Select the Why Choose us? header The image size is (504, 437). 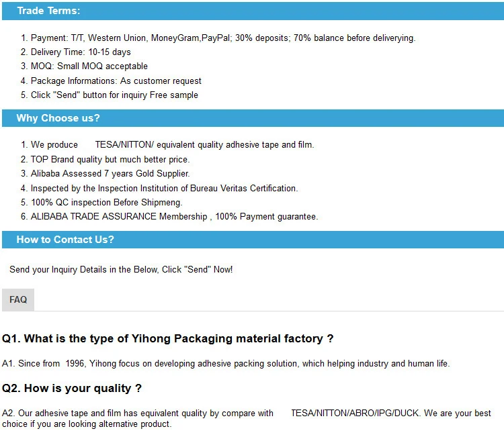(253, 118)
